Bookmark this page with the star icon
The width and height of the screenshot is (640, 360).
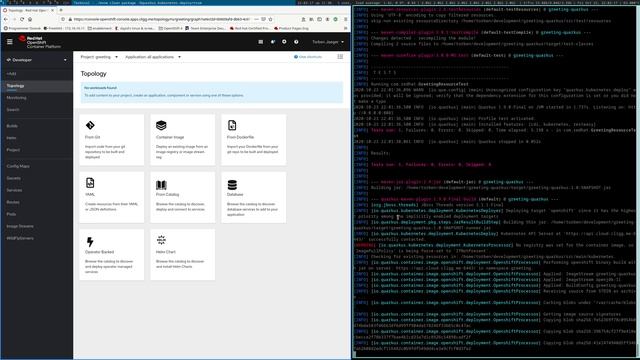click(x=270, y=19)
